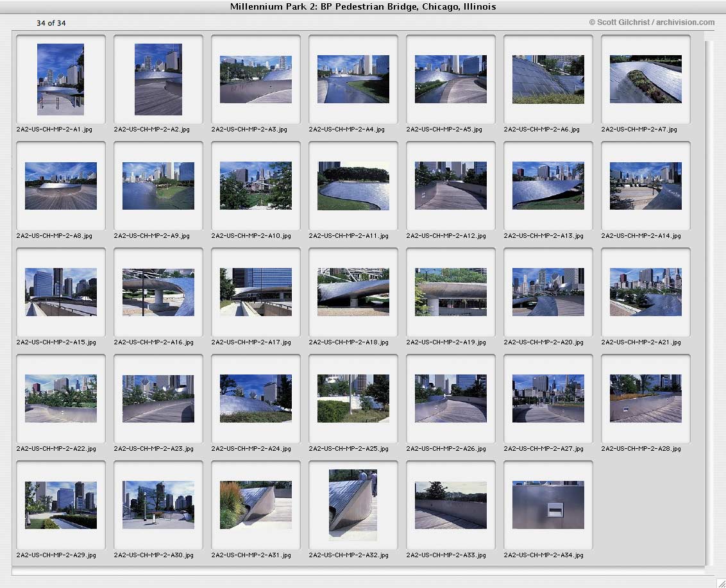Viewport: 726px width, 588px height.
Task: Click thumbnail image 2A2-US-CH-MP-2-A9.jpg
Action: tap(158, 186)
